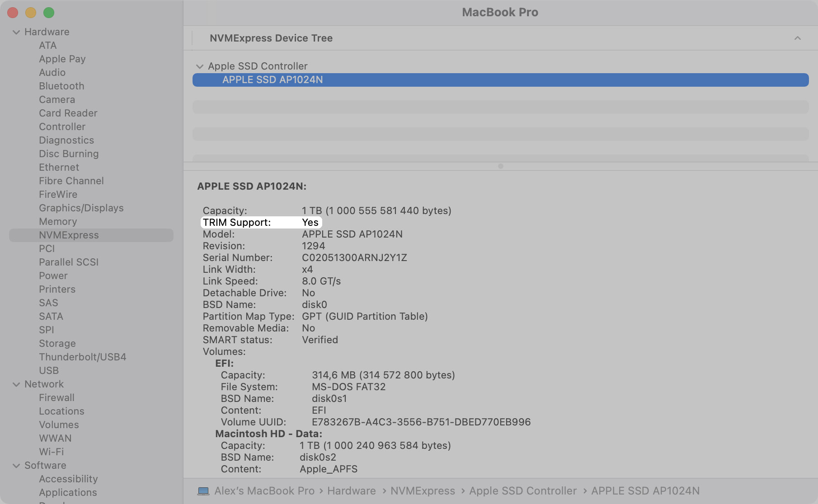Screen dimensions: 818x504
Task: Click NVMExpress in the breadcrumb path
Action: 423,490
